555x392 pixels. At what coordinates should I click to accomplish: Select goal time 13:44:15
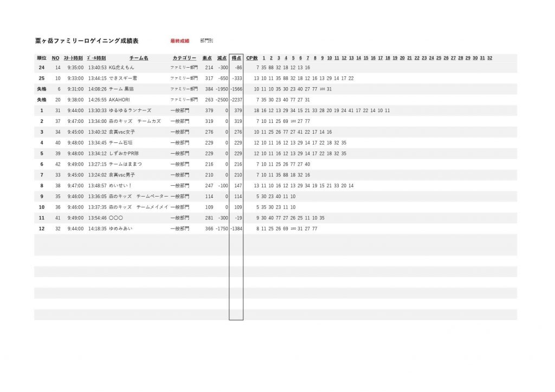coord(98,78)
